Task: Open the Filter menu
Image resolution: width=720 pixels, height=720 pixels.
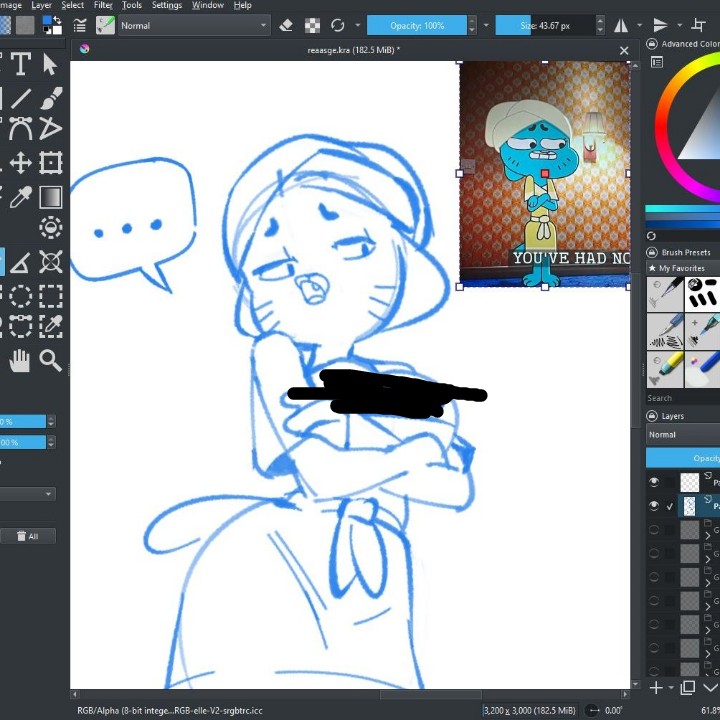Action: click(103, 5)
